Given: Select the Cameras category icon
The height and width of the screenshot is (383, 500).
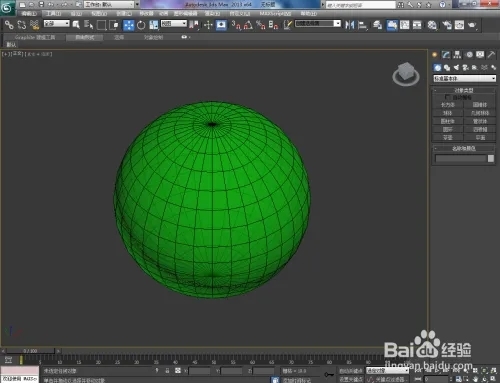Looking at the screenshot, I should tap(466, 68).
